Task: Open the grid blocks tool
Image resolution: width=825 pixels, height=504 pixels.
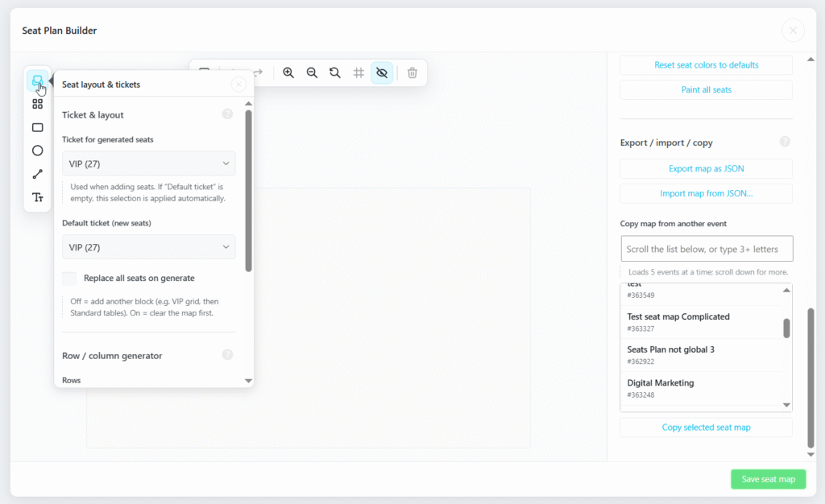Action: 37,104
